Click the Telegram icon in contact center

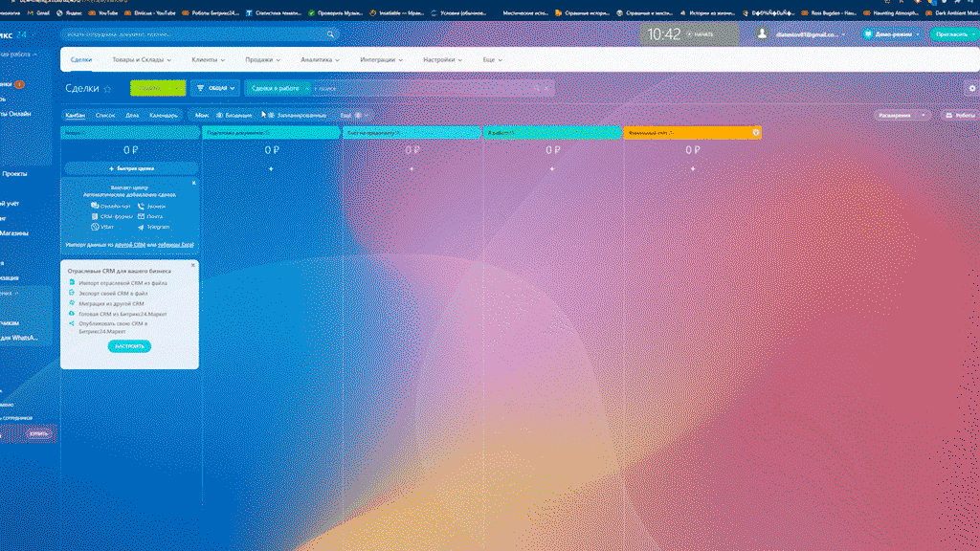point(141,227)
